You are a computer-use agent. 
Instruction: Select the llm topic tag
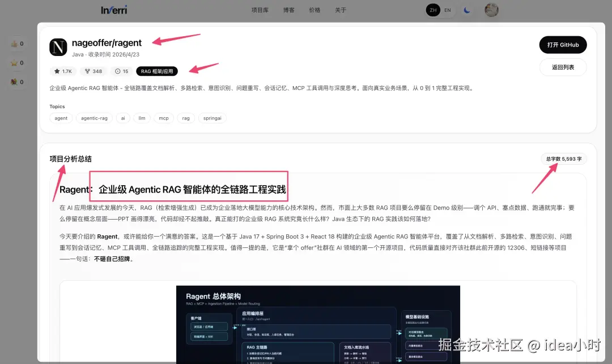pyautogui.click(x=142, y=118)
